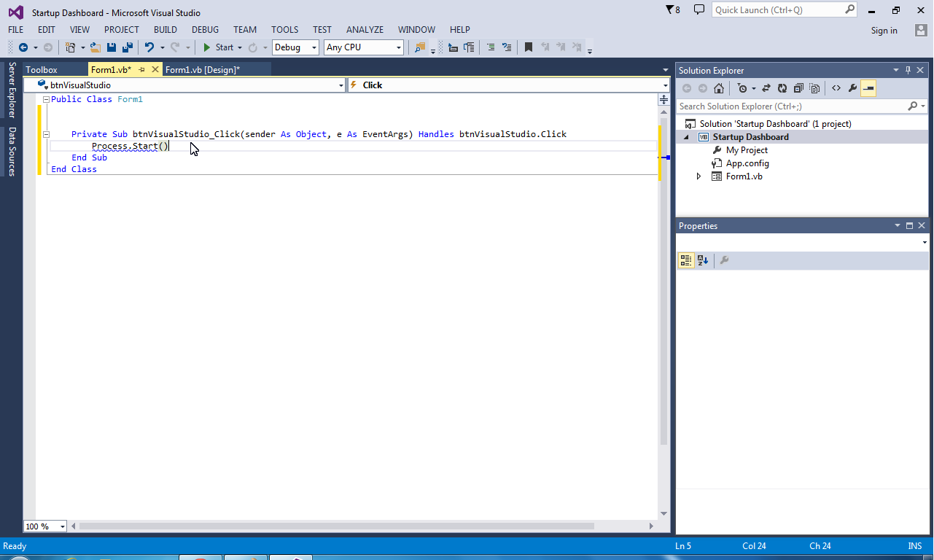The image size is (934, 560).
Task: Select App.config in Solution Explorer
Action: tap(747, 163)
